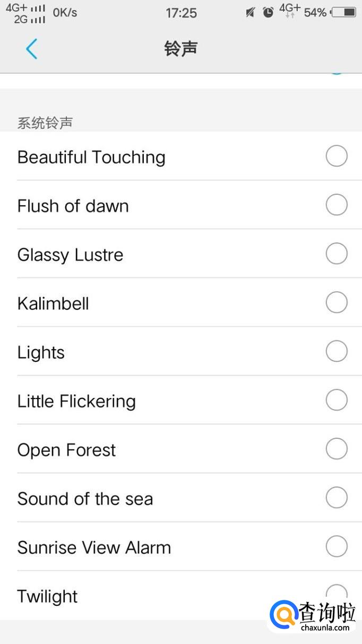Image resolution: width=362 pixels, height=644 pixels.
Task: Tap the Open Forest ringtone name
Action: [66, 450]
